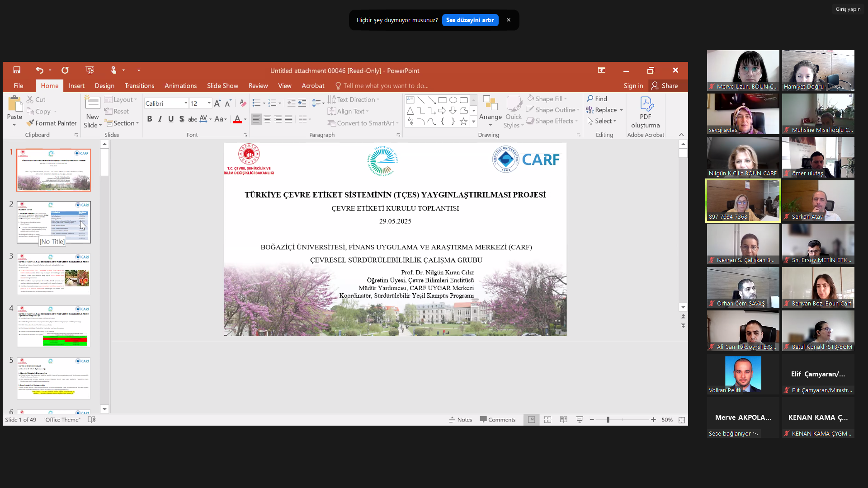The height and width of the screenshot is (488, 868).
Task: Click the Save icon in title bar
Action: point(17,70)
